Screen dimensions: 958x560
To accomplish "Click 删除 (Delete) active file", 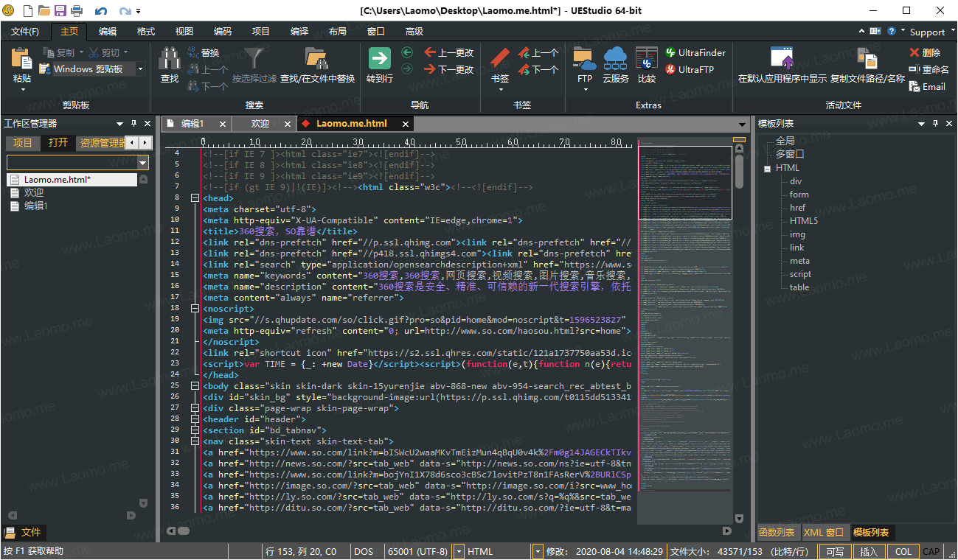I will (x=925, y=52).
